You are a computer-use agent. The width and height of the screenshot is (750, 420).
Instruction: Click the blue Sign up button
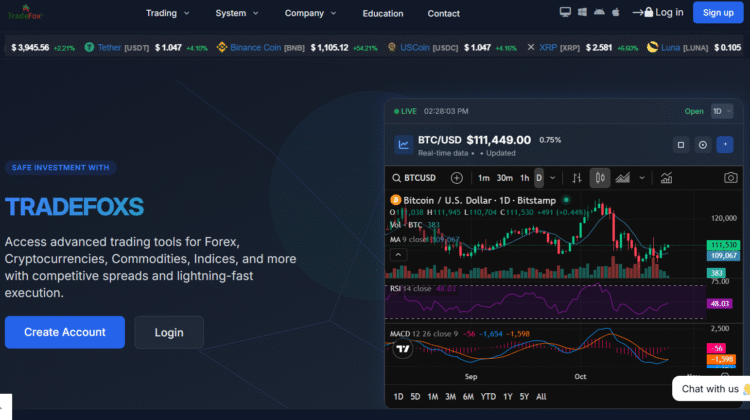(x=718, y=12)
